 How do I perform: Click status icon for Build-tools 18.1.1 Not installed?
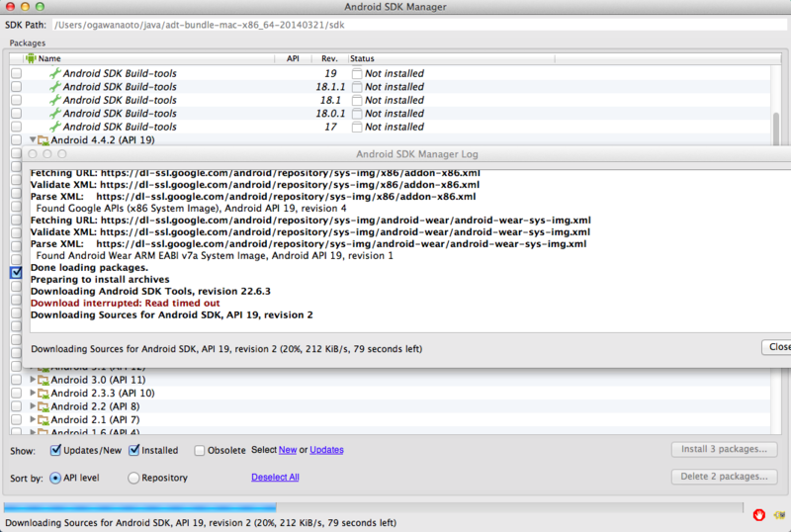[357, 87]
